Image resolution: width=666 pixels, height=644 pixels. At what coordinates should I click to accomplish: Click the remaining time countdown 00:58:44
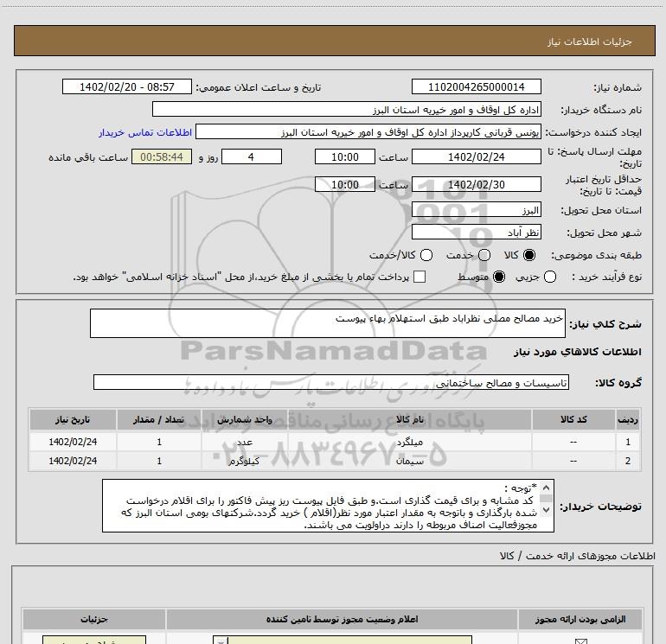(162, 156)
